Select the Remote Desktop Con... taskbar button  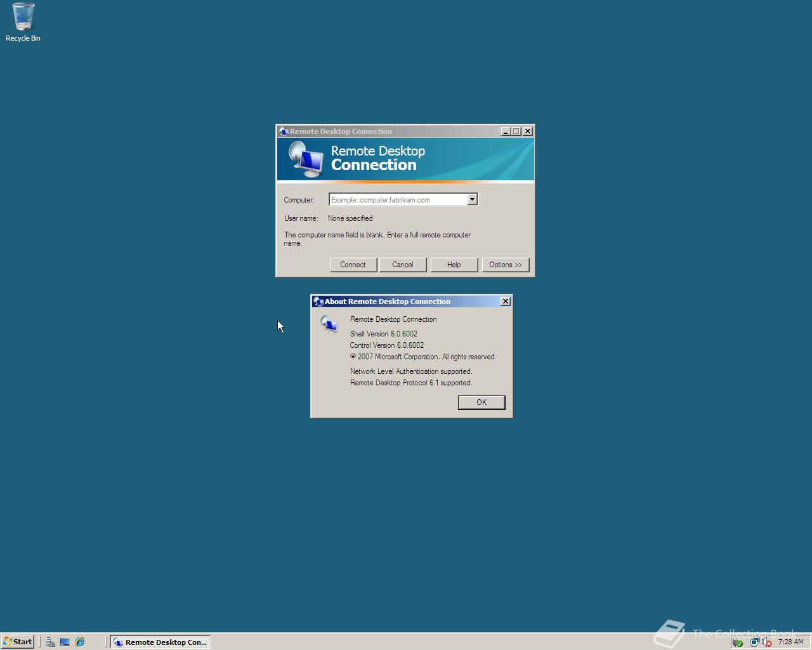160,642
